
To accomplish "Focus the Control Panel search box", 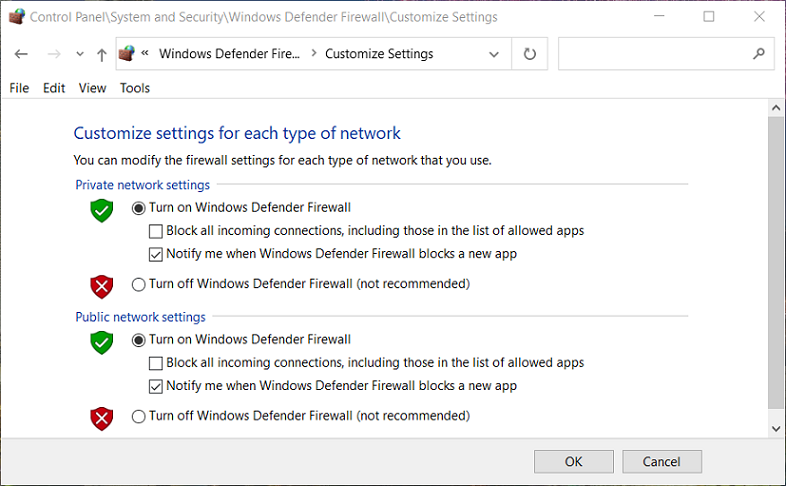I will [666, 54].
